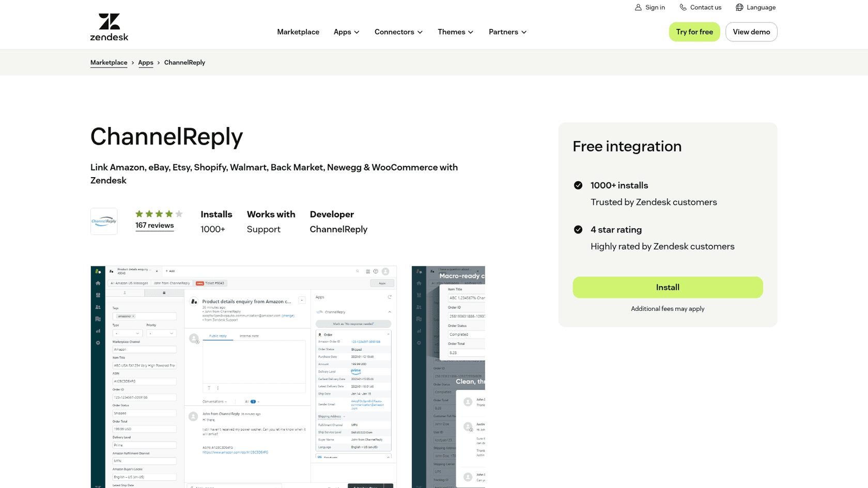Expand the Partners navigation menu
Image resolution: width=868 pixels, height=488 pixels.
pos(508,32)
